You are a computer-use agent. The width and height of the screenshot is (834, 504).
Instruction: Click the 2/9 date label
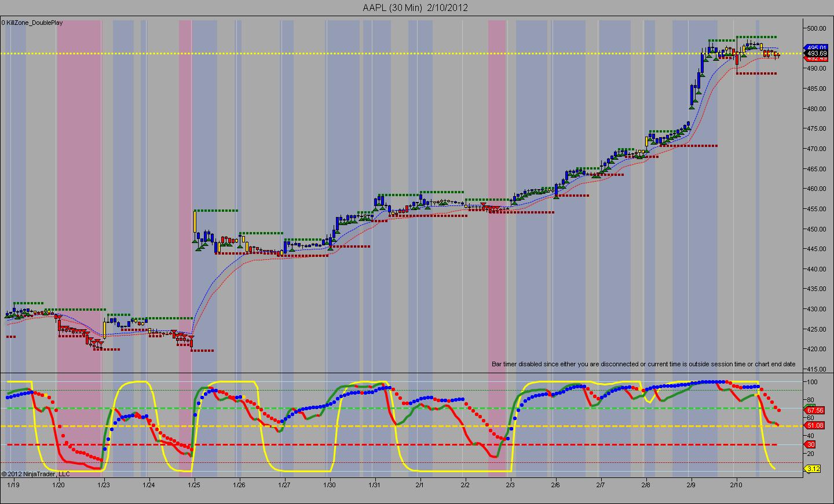(x=691, y=484)
